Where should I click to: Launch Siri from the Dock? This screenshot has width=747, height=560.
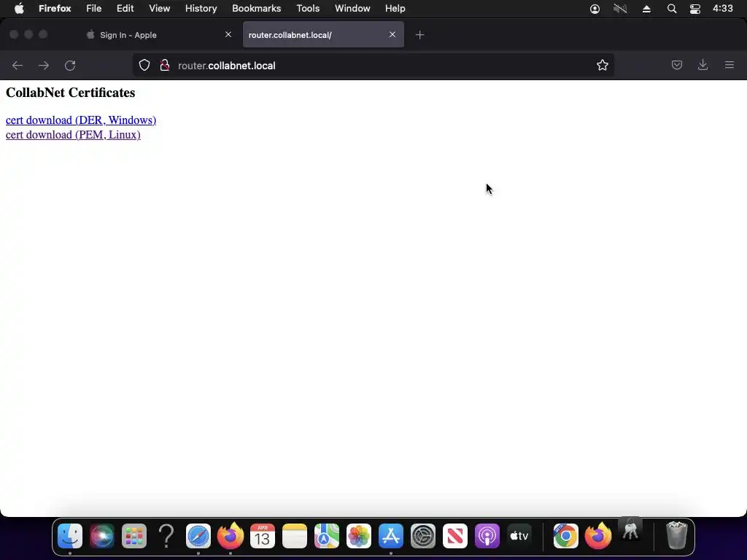pyautogui.click(x=102, y=536)
